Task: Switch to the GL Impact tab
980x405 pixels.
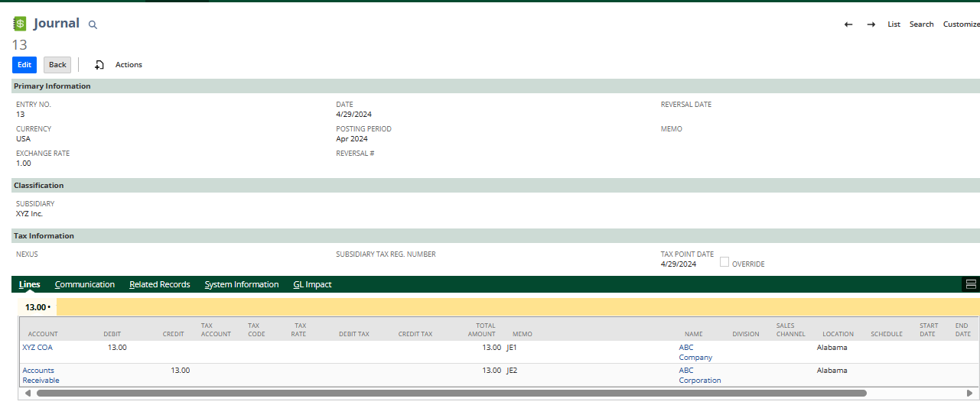Action: [312, 284]
